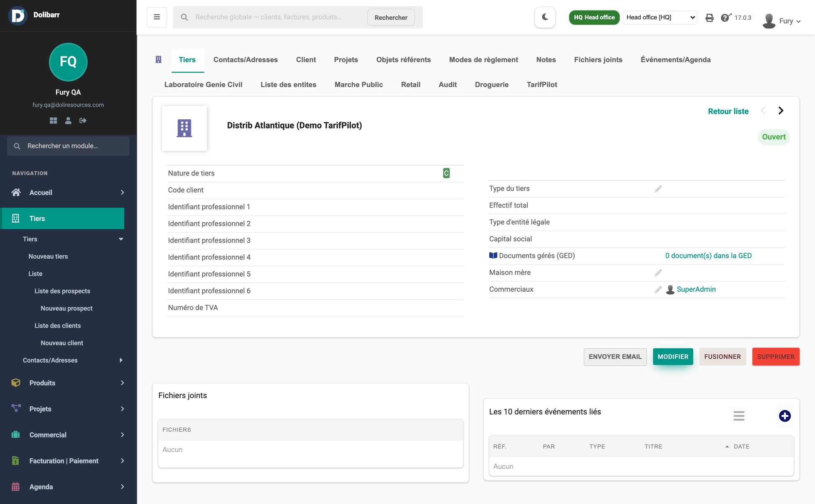
Task: Collapse the Tiers submenu arrow
Action: [121, 239]
